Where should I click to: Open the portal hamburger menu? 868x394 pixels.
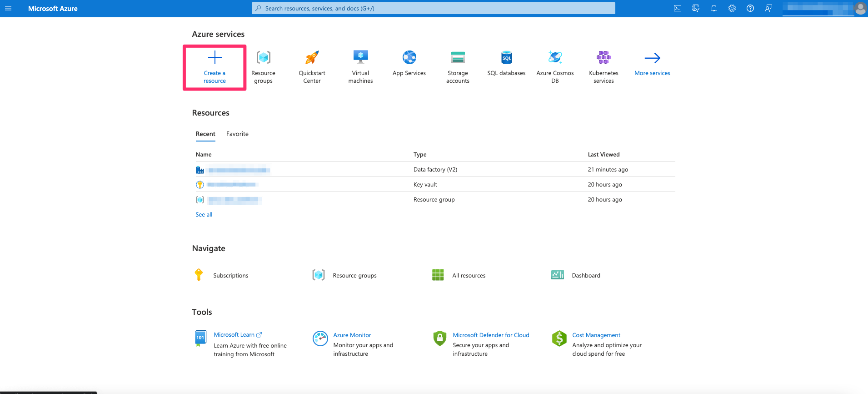click(8, 8)
